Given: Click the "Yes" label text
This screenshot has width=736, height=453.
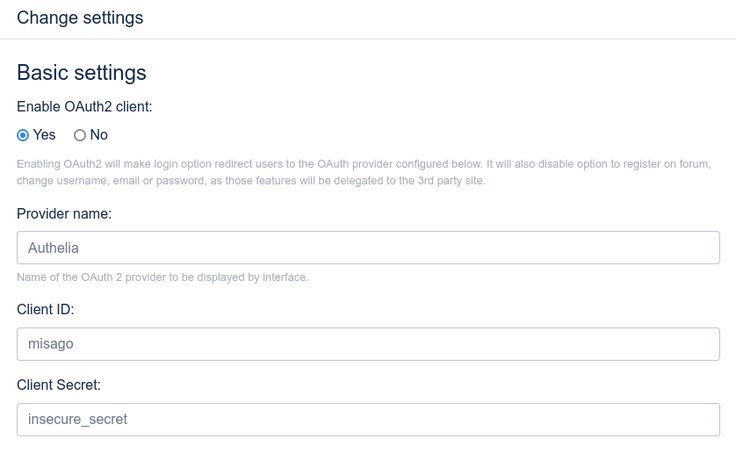Looking at the screenshot, I should click(x=45, y=135).
